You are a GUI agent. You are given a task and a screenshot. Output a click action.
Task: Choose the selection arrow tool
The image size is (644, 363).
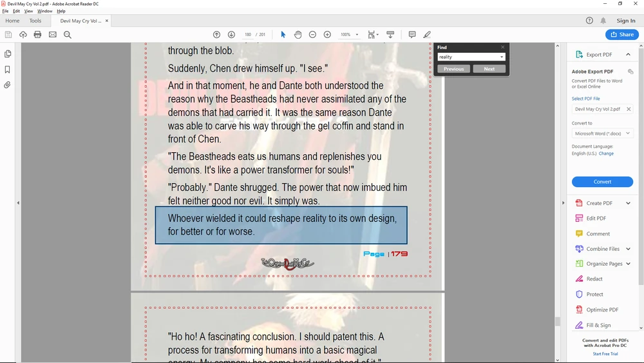click(283, 35)
